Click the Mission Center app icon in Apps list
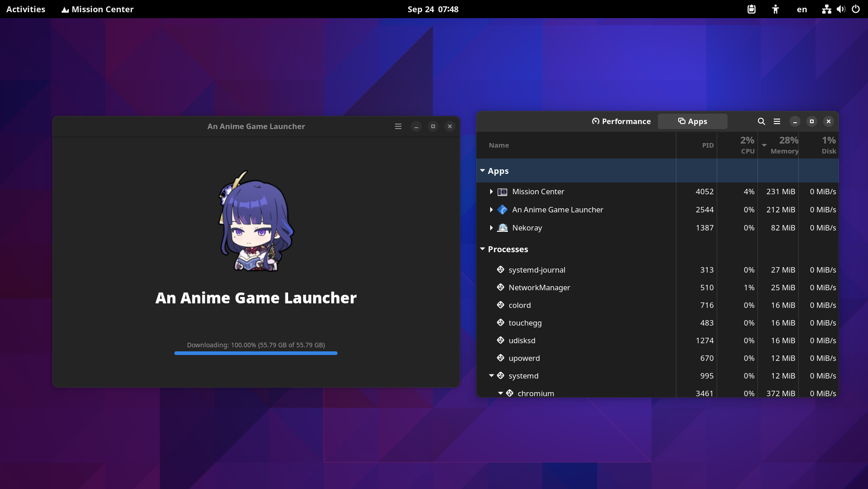 pyautogui.click(x=502, y=192)
